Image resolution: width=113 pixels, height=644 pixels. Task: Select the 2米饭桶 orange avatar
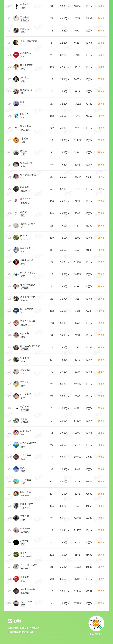click(16, 140)
